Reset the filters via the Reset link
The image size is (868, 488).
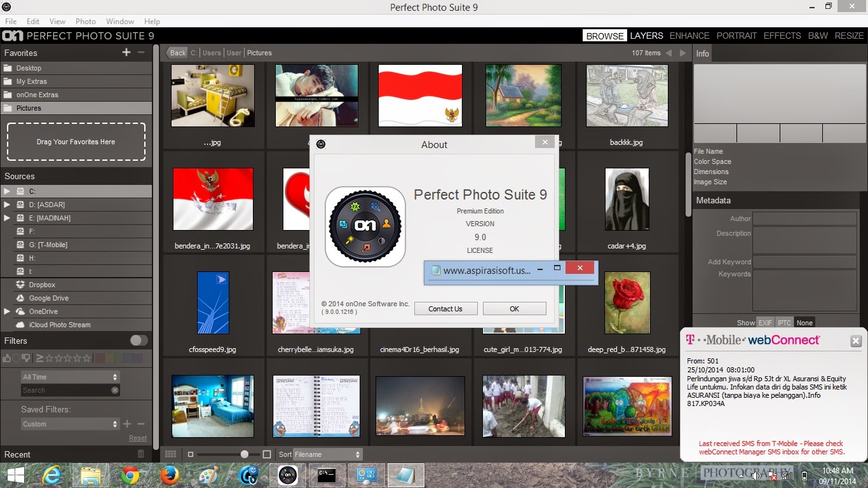[x=138, y=438]
